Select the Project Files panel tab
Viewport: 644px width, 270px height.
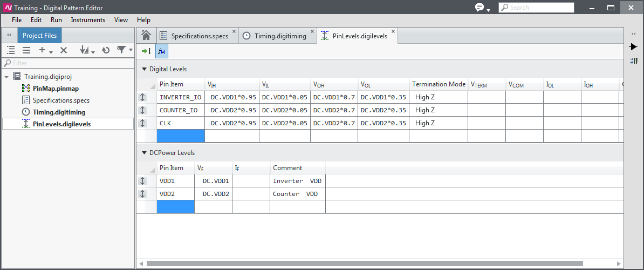click(39, 35)
